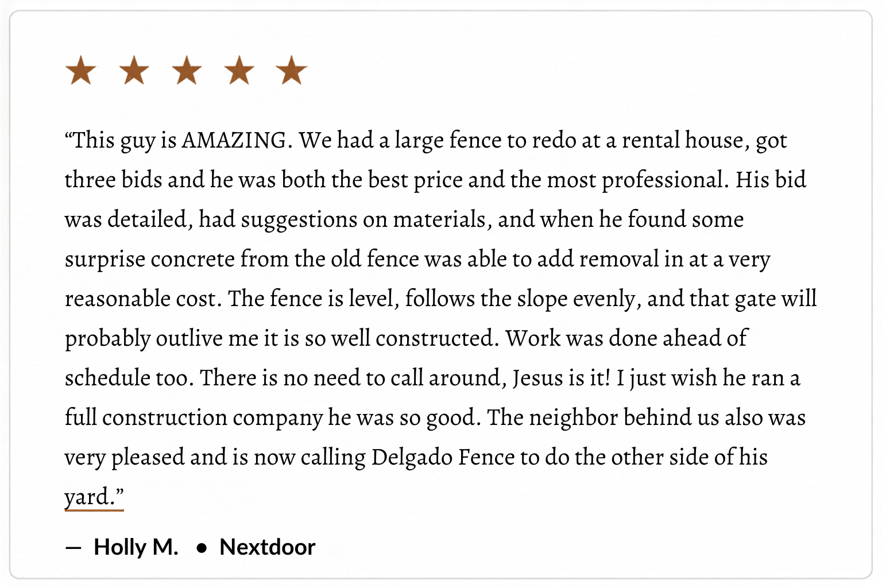The width and height of the screenshot is (882, 588).
Task: Click the second rating star
Action: tap(134, 71)
